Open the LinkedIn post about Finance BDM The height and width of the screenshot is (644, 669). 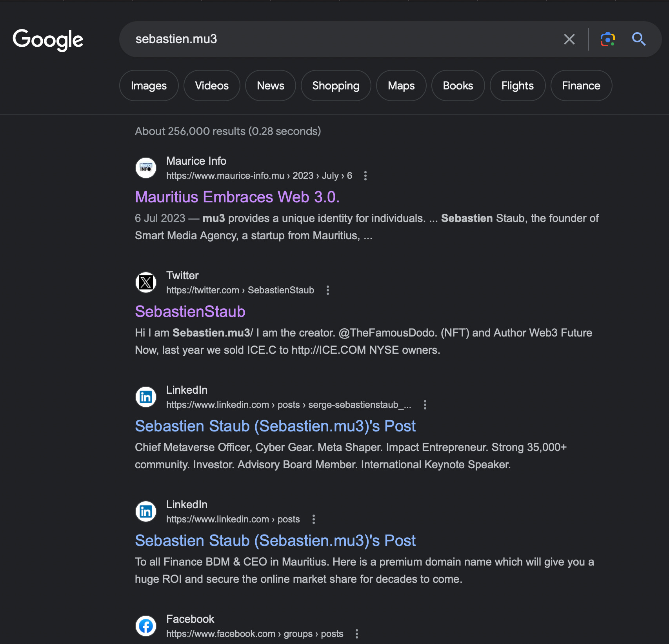[275, 540]
